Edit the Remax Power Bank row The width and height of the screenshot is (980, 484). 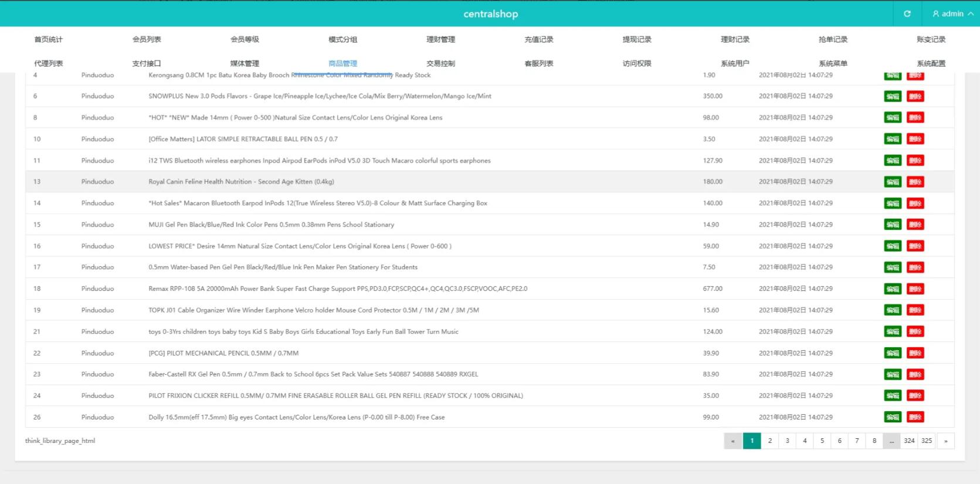(x=893, y=289)
